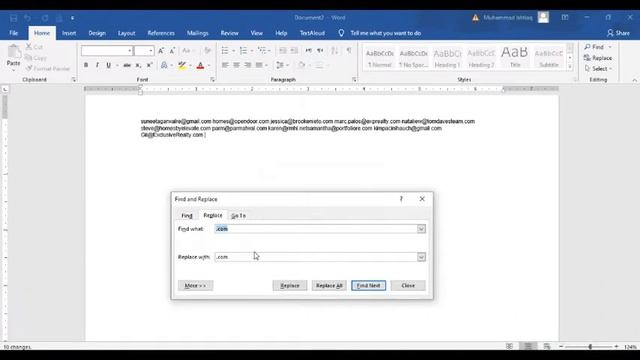The image size is (640, 360).
Task: Click the Find Next button
Action: tap(369, 286)
